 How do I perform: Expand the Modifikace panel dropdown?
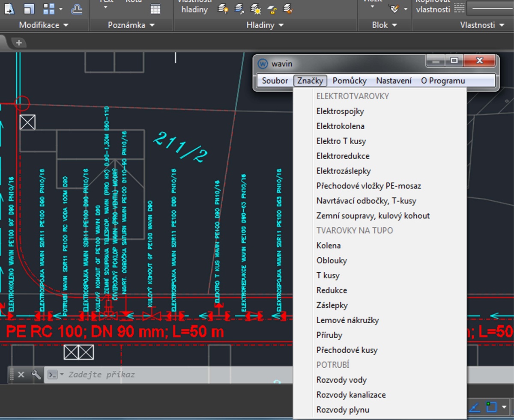click(x=44, y=25)
